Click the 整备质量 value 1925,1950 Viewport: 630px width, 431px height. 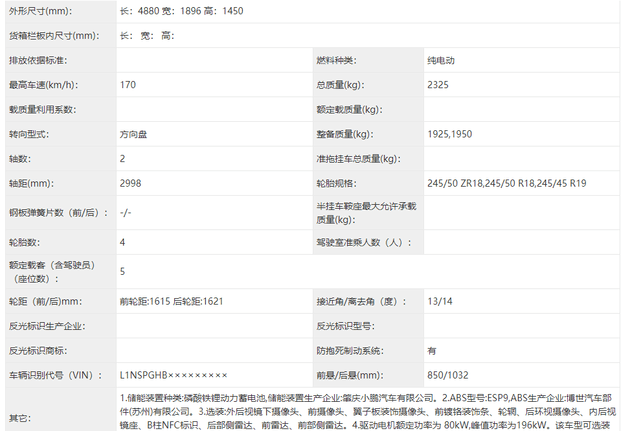(x=450, y=134)
